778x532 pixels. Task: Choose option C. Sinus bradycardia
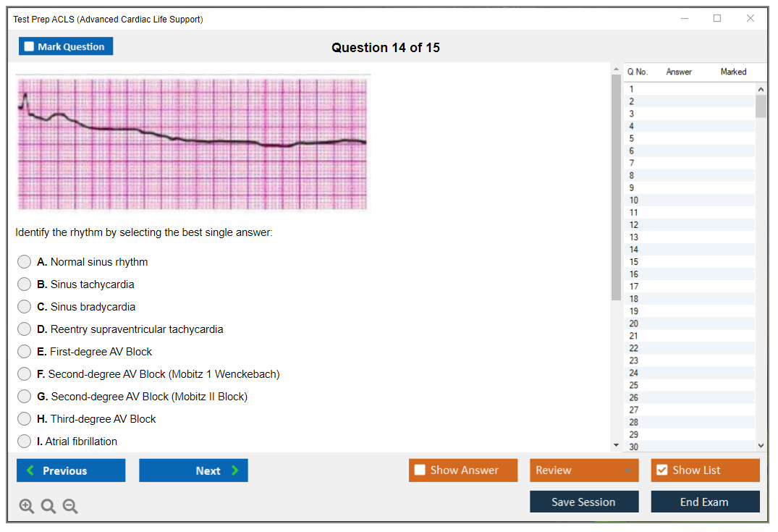pyautogui.click(x=25, y=307)
